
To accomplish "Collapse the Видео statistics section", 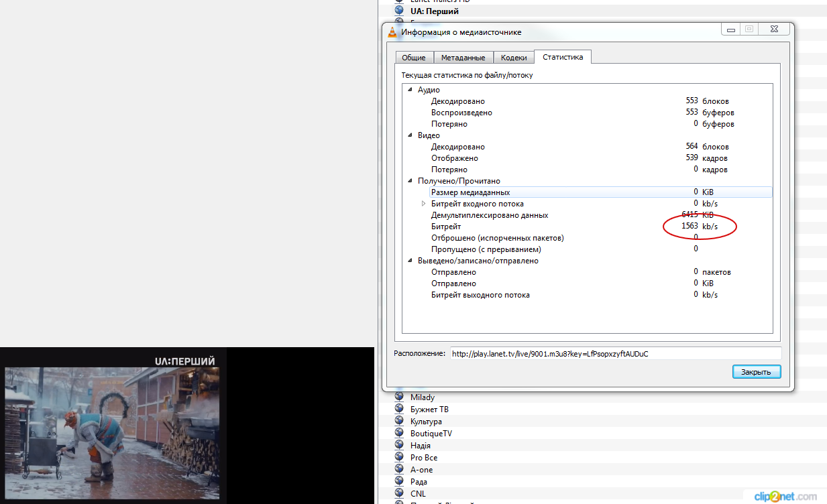I will click(410, 135).
